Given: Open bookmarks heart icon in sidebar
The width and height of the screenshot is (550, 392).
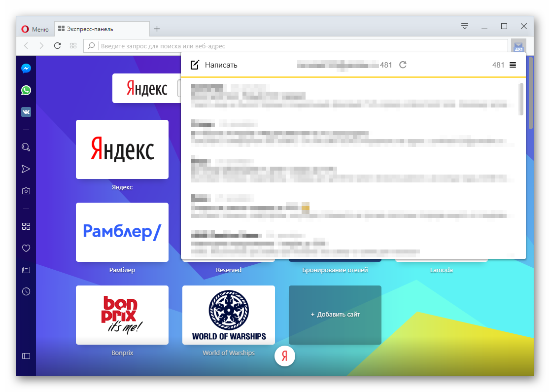Looking at the screenshot, I should pyautogui.click(x=26, y=248).
